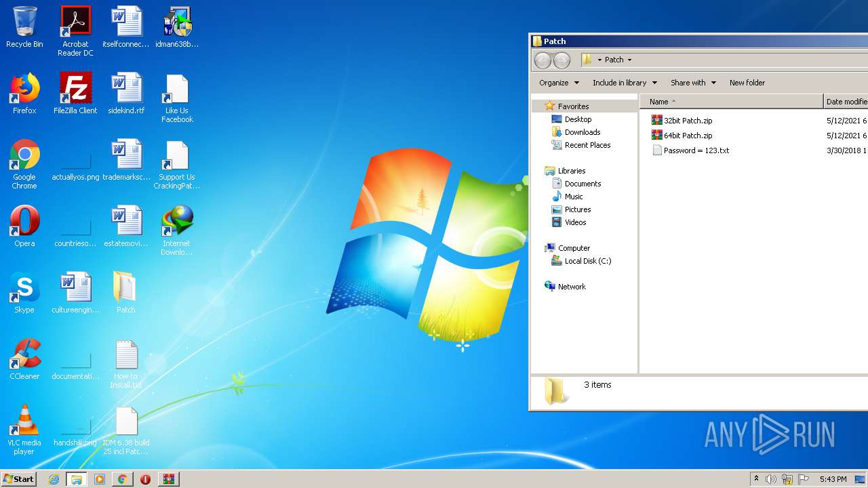Launch Firefox from desktop
This screenshot has width=868, height=488.
pos(24,94)
